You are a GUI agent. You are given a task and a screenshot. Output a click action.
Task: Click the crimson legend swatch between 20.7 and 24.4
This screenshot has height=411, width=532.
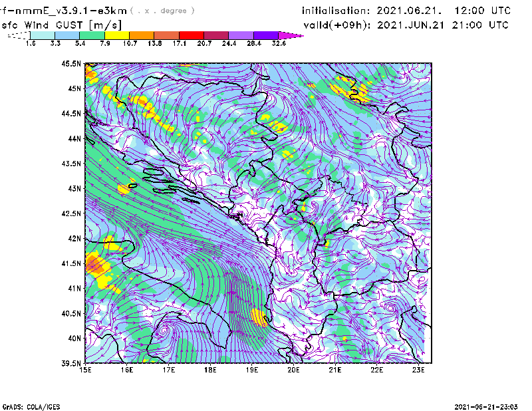click(216, 35)
